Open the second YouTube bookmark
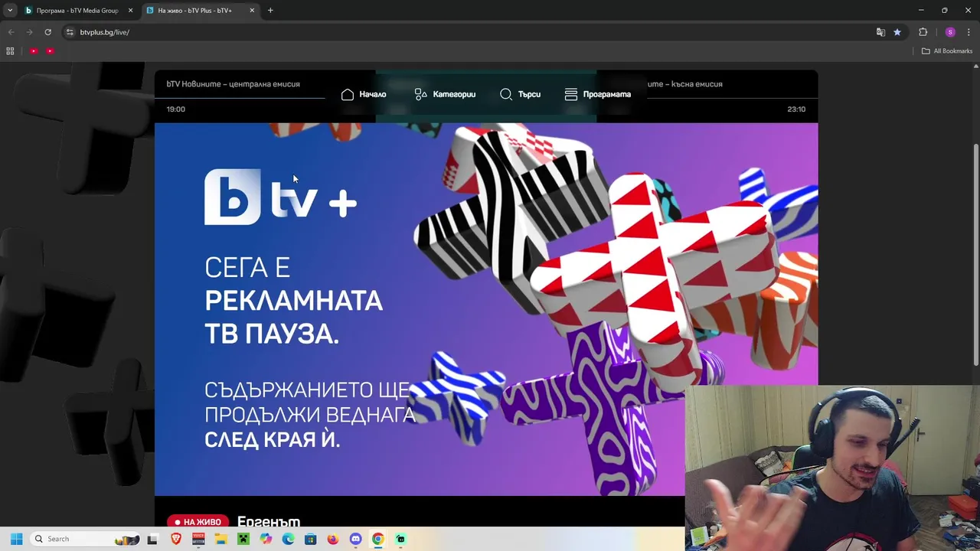The height and width of the screenshot is (551, 980). pos(50,51)
